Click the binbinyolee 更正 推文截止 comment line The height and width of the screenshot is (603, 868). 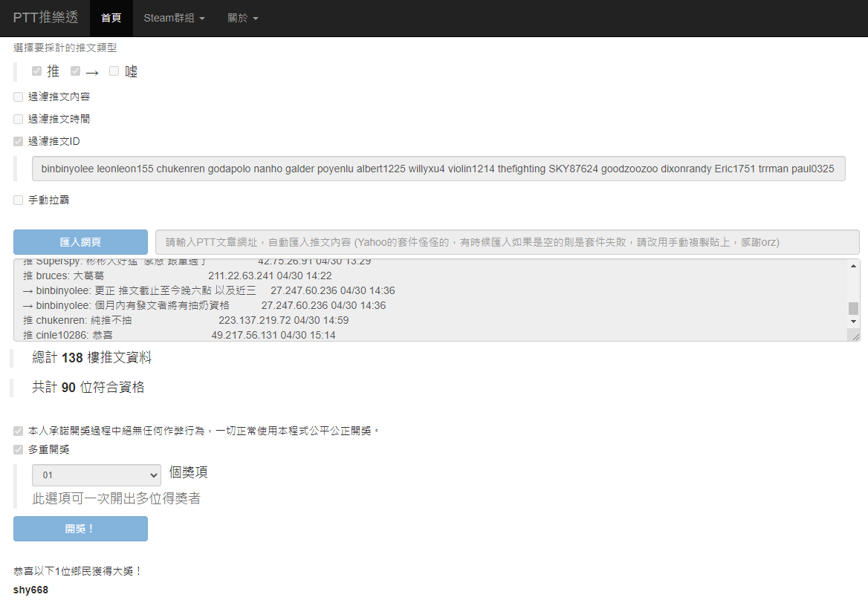209,290
